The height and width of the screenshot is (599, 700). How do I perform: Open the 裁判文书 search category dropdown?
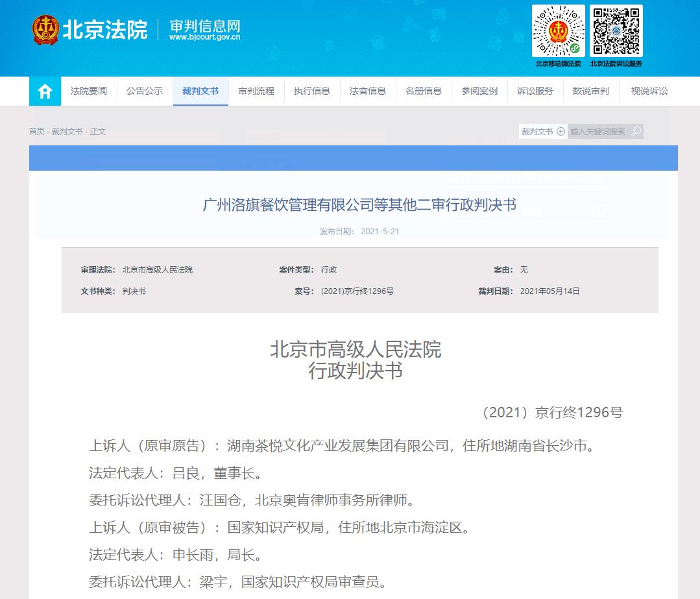(543, 131)
